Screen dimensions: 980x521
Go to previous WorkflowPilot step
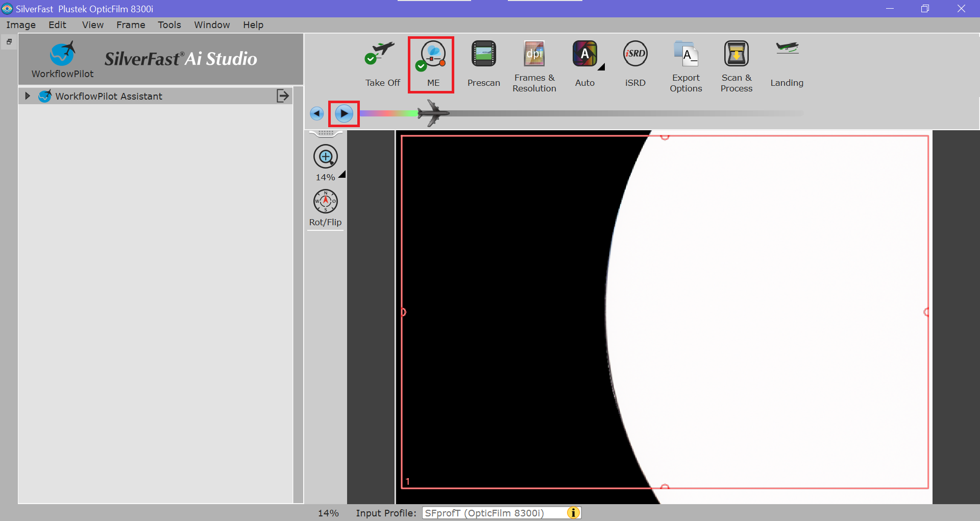tap(317, 113)
